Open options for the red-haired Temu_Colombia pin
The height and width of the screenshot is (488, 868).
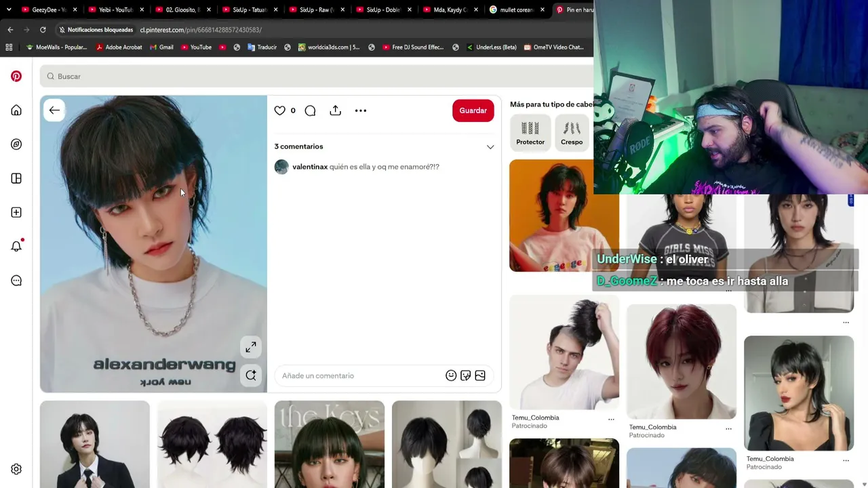728,428
